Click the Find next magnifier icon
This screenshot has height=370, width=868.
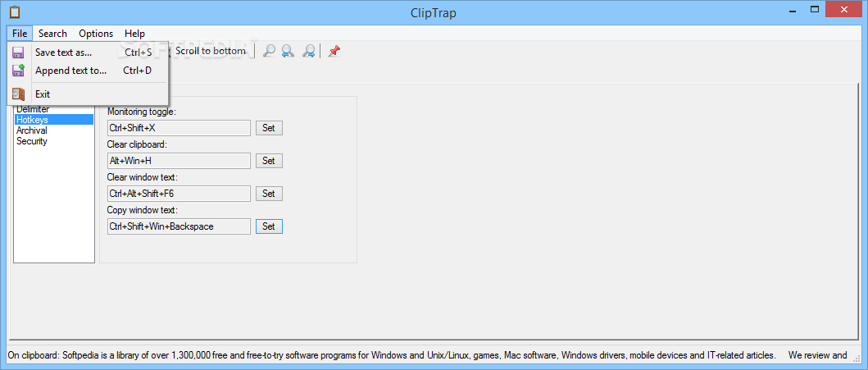click(308, 52)
